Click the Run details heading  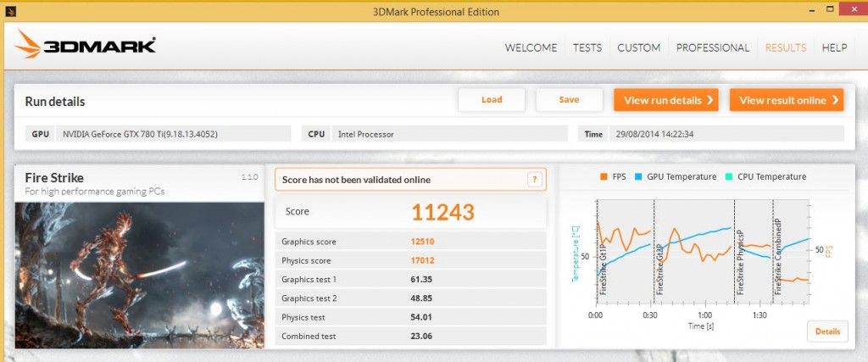click(x=55, y=102)
